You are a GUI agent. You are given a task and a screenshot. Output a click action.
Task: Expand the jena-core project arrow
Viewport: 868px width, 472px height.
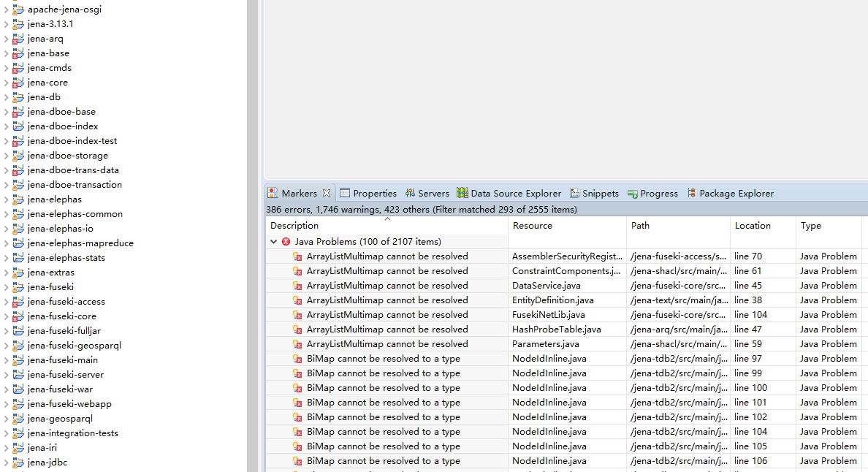click(x=6, y=83)
